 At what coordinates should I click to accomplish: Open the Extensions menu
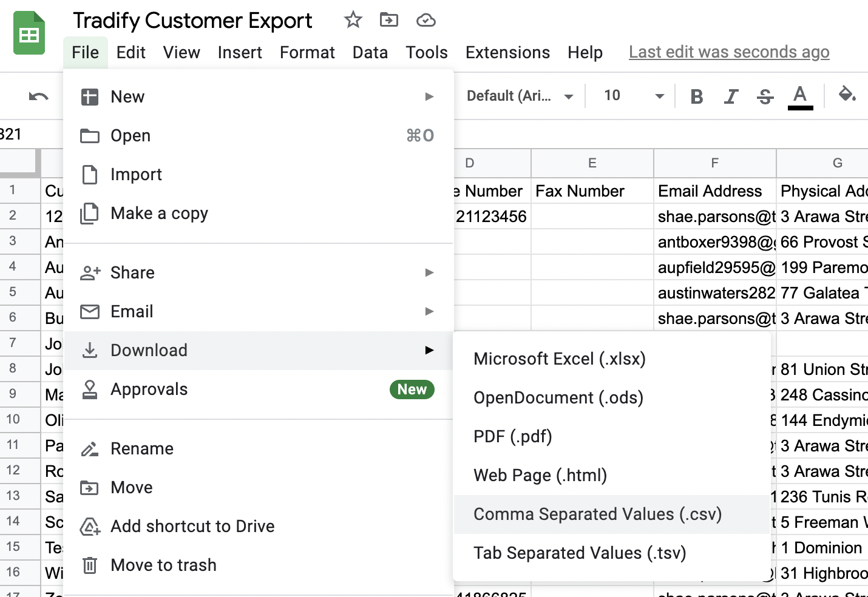(x=507, y=52)
